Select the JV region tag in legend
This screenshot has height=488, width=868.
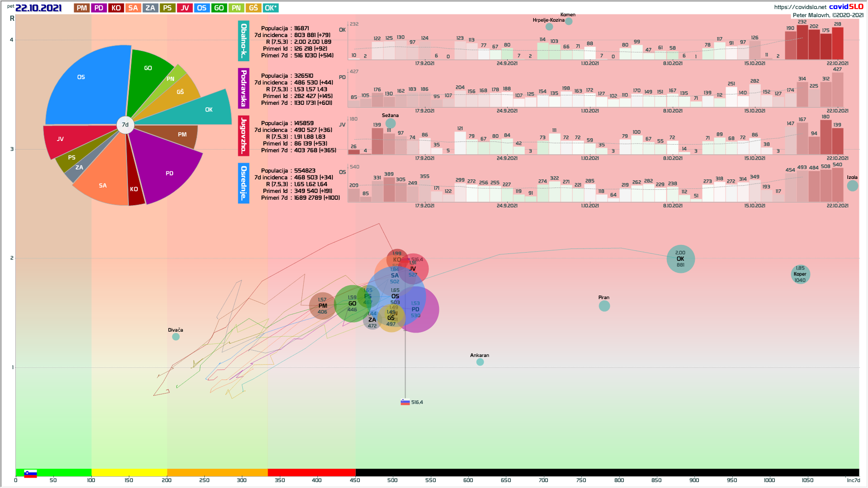(184, 8)
